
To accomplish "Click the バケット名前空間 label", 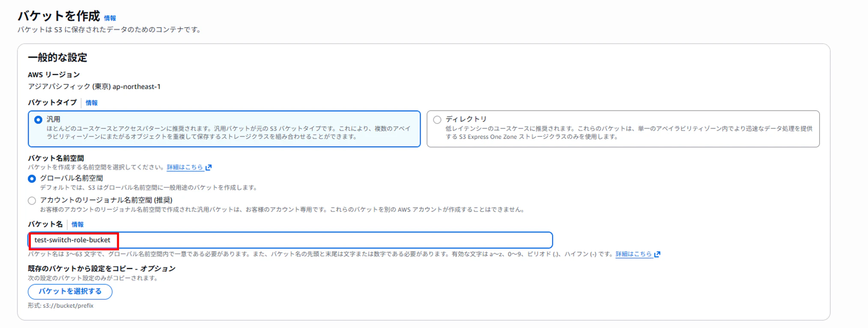I will tap(56, 158).
